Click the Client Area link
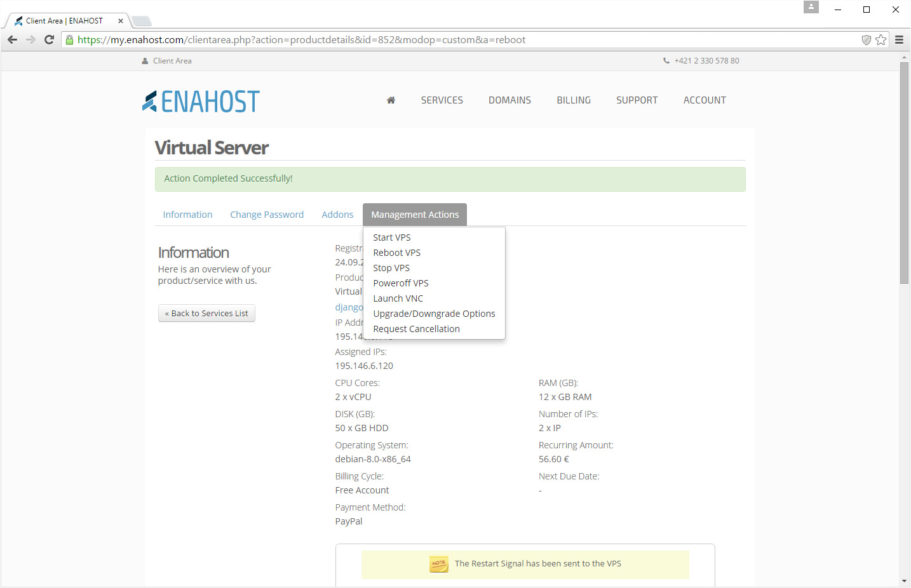This screenshot has width=911, height=588. [172, 61]
